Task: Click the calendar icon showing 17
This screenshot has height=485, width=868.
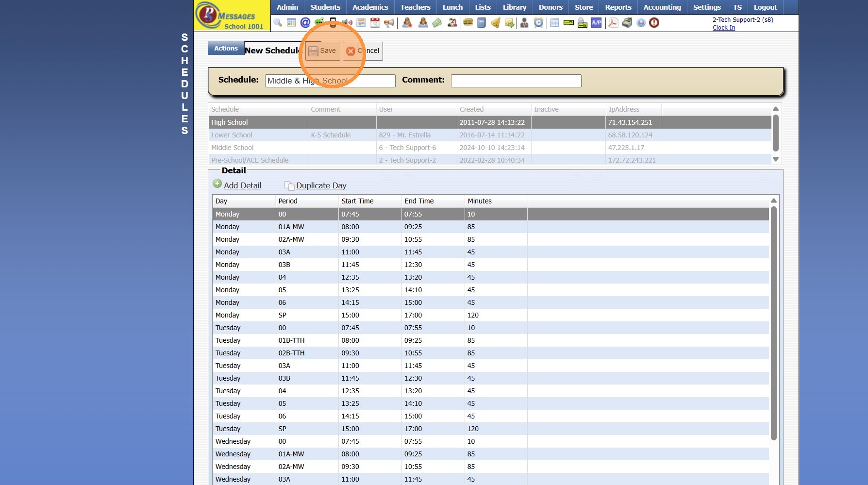Action: point(375,23)
